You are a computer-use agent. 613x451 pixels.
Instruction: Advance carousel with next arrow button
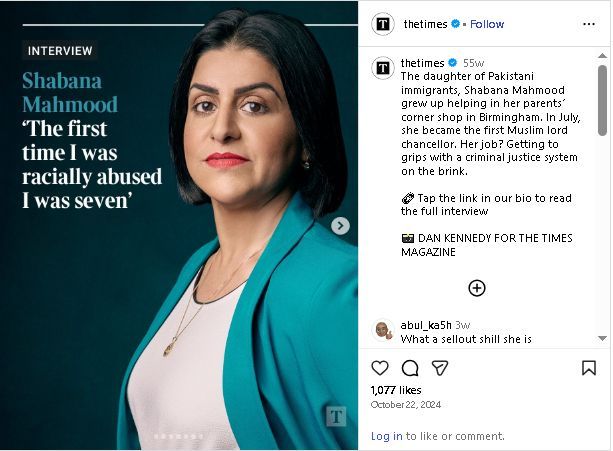[341, 226]
